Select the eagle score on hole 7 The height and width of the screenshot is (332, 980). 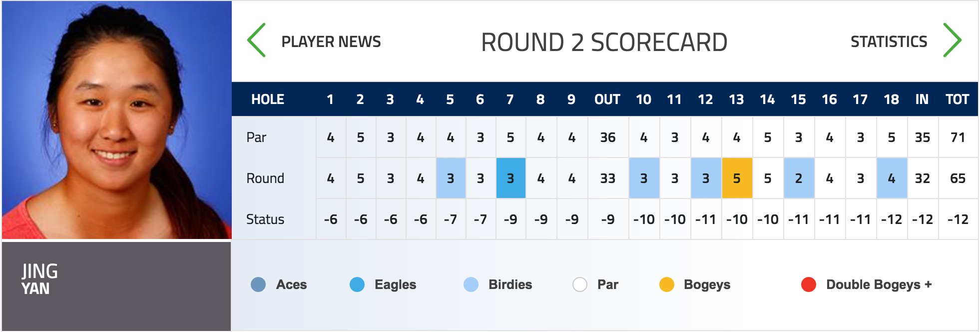(510, 178)
